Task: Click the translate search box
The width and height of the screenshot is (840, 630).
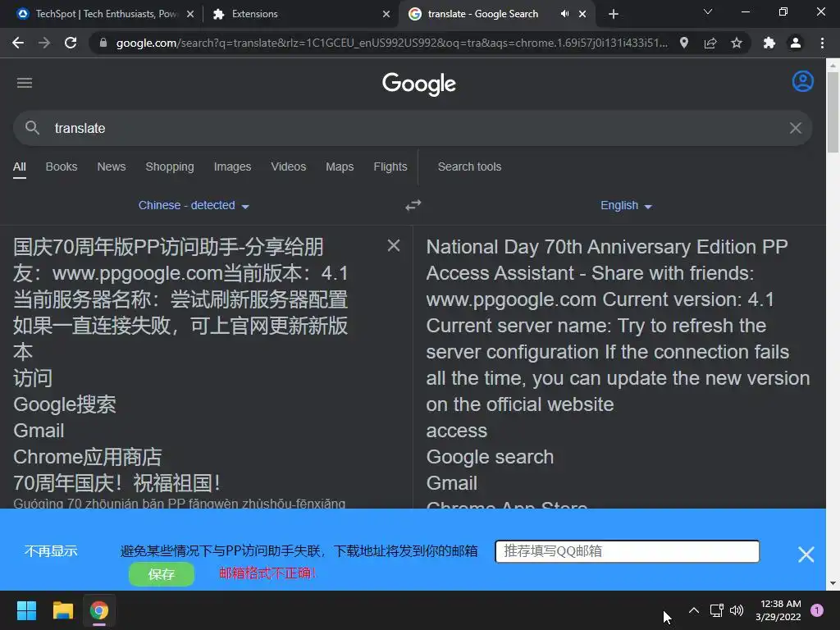Action: (413, 128)
